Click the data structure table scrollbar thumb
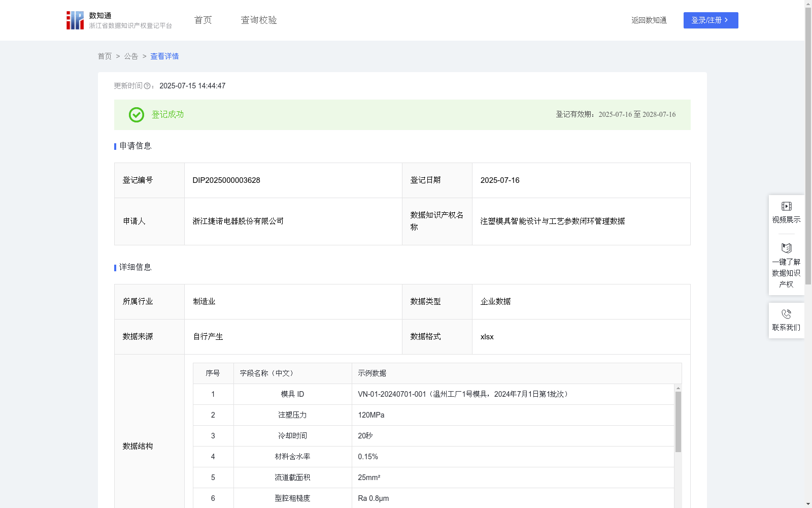The width and height of the screenshot is (812, 508). (678, 422)
